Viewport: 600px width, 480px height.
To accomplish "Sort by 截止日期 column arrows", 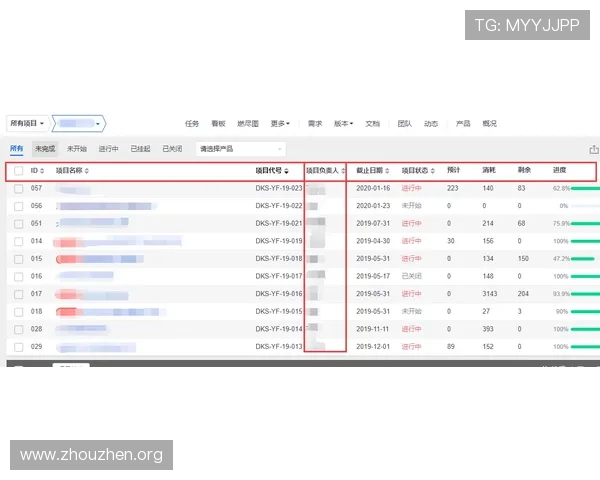I will pos(387,171).
